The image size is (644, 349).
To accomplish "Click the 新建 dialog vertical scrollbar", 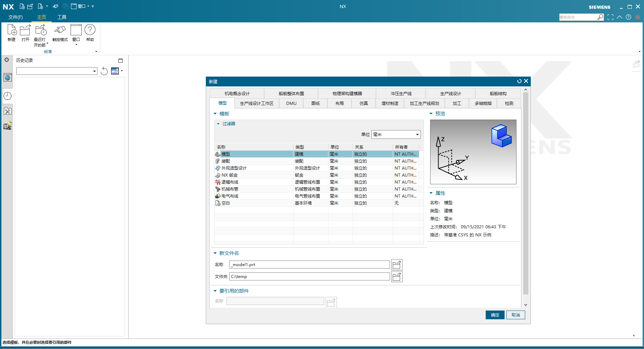I will [526, 194].
